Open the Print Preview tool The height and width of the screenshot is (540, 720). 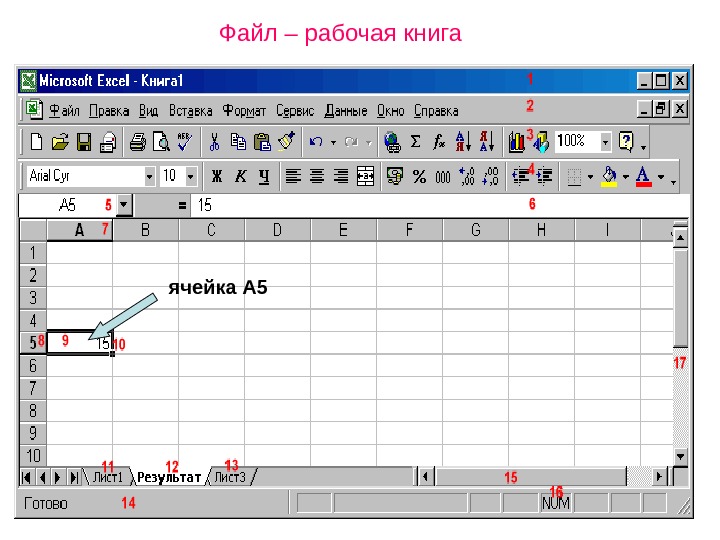pos(161,142)
